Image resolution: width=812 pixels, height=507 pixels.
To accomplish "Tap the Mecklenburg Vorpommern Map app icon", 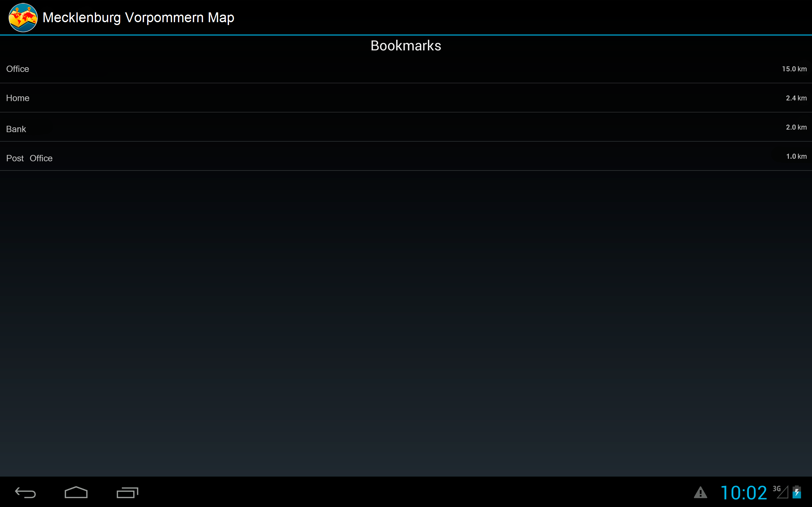I will [23, 17].
